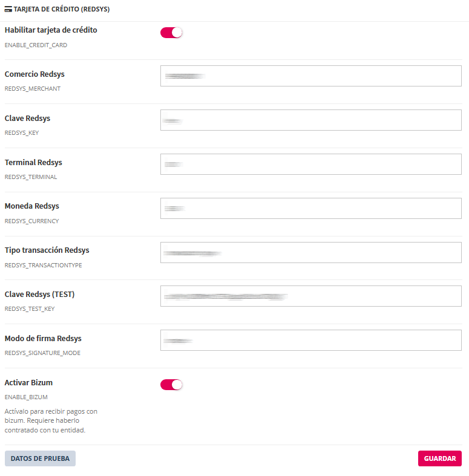Toggle the Activar Bizum switch
Screen dimensions: 469x476
pyautogui.click(x=171, y=385)
